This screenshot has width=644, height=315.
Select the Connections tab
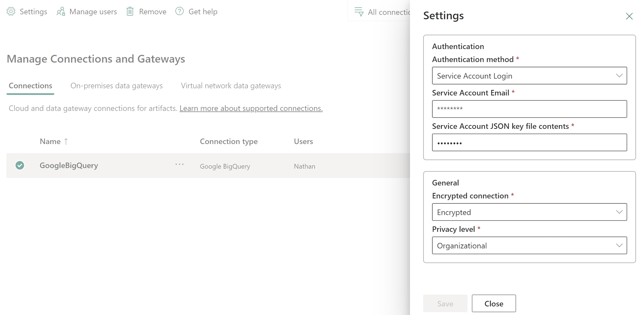pyautogui.click(x=30, y=86)
